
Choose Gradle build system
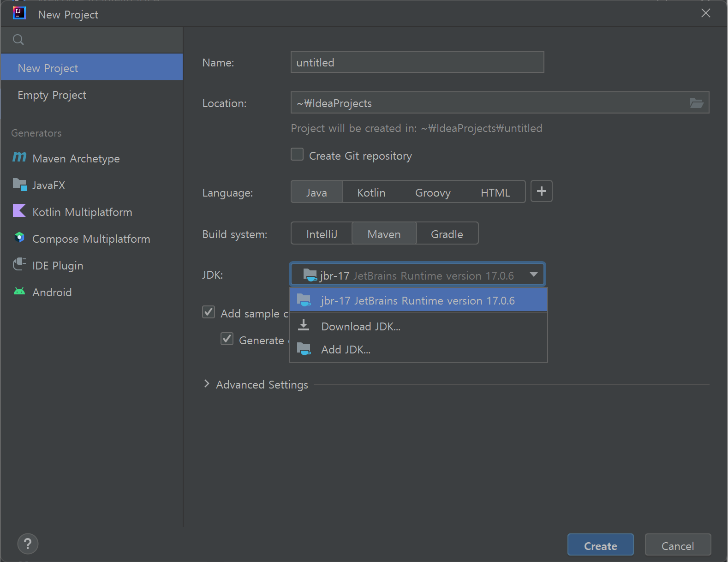click(447, 233)
